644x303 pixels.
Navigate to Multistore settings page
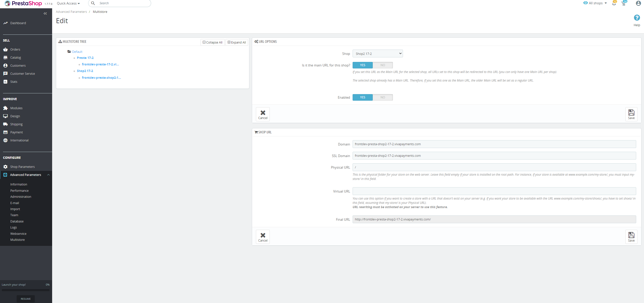[x=17, y=240]
